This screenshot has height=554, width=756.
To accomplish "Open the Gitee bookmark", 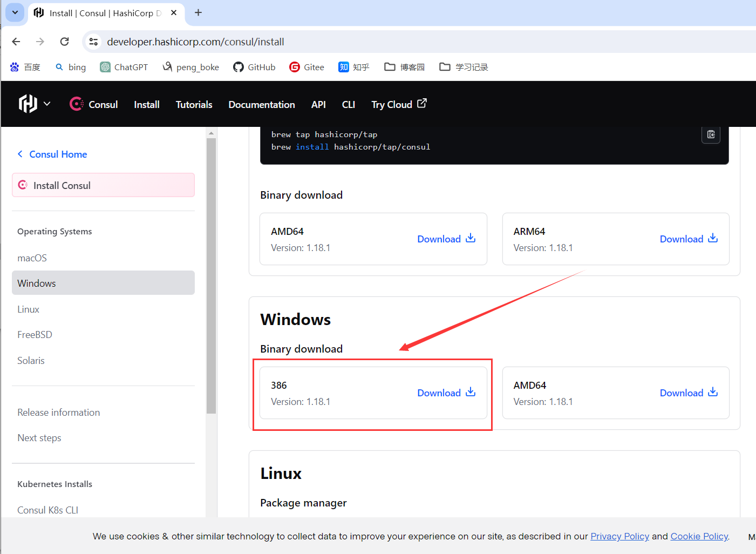I will [307, 67].
